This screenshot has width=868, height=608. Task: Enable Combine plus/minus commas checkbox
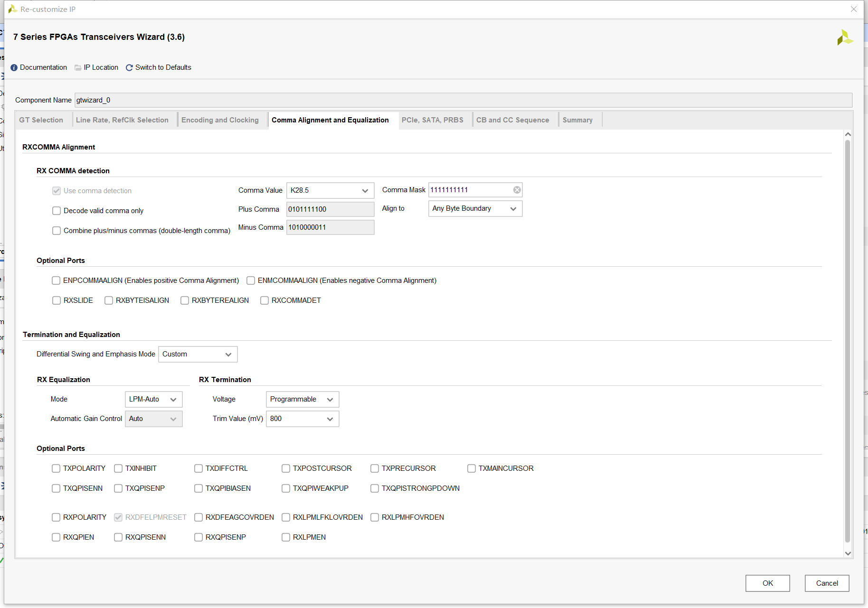pyautogui.click(x=57, y=231)
